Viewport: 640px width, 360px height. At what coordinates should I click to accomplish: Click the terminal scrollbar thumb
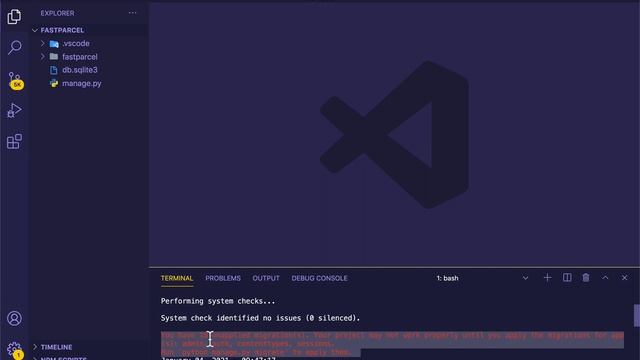[637, 316]
